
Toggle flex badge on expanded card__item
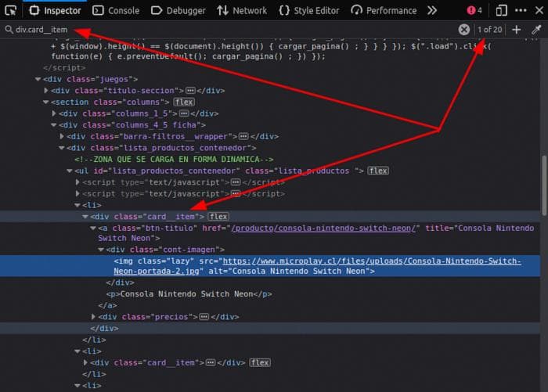(x=218, y=217)
